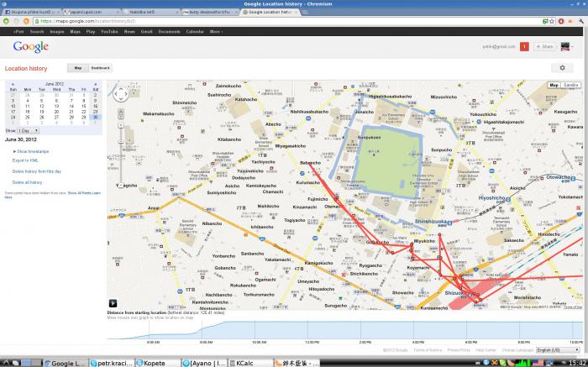Click the red notification counter

pos(524,47)
